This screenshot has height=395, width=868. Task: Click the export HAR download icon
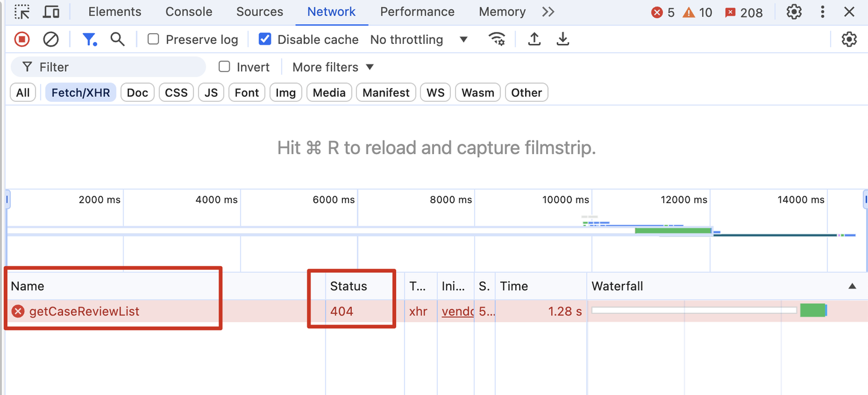tap(562, 40)
